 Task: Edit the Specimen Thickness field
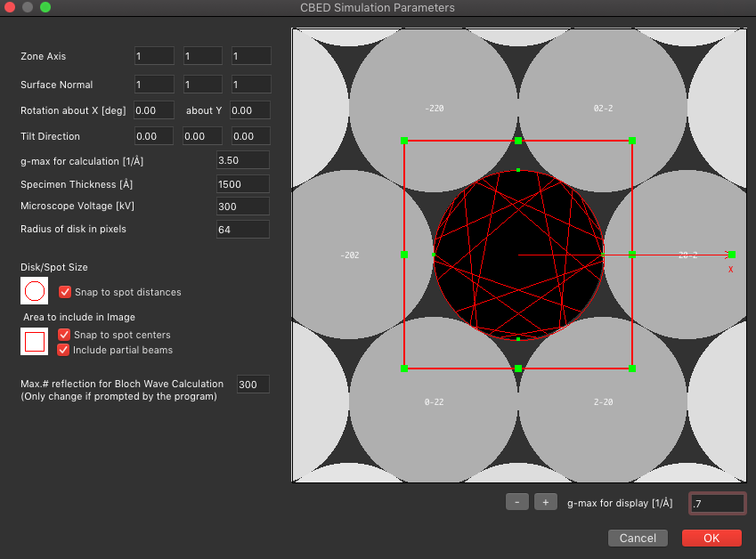(243, 184)
